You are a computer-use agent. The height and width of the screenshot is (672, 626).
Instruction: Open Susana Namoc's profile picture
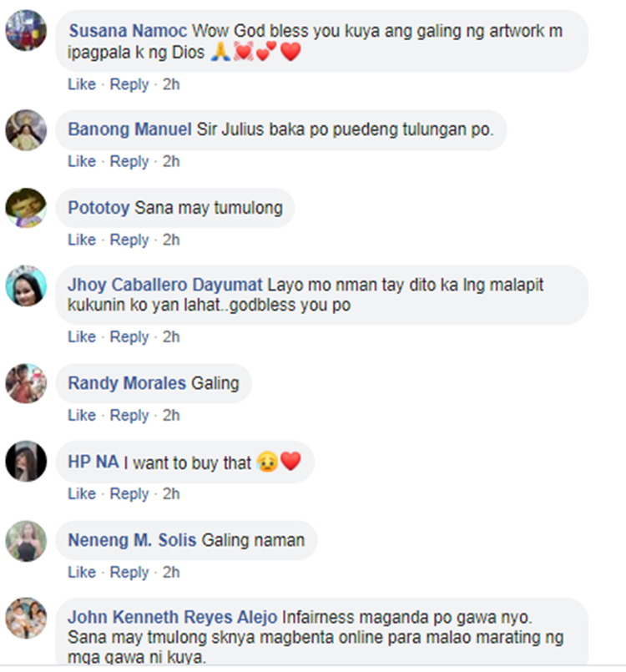(x=26, y=30)
